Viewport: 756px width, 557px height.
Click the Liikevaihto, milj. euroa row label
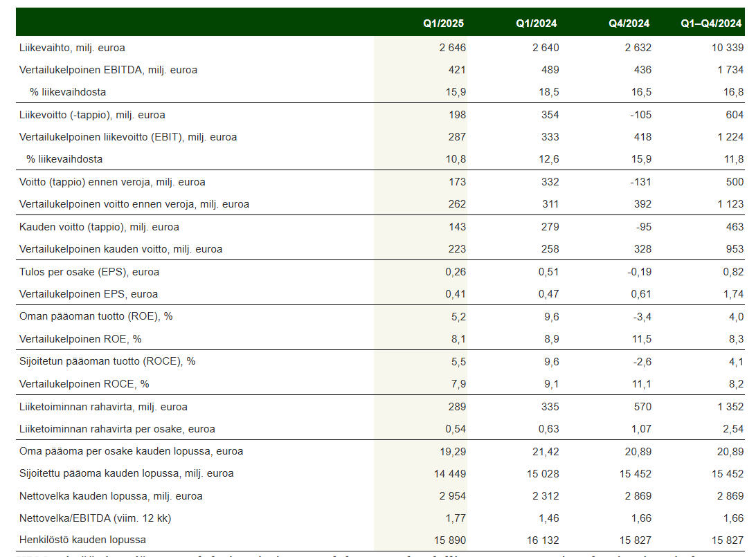coord(72,48)
